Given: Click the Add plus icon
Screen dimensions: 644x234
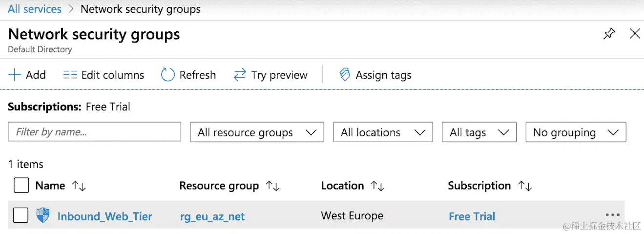Looking at the screenshot, I should click(15, 75).
